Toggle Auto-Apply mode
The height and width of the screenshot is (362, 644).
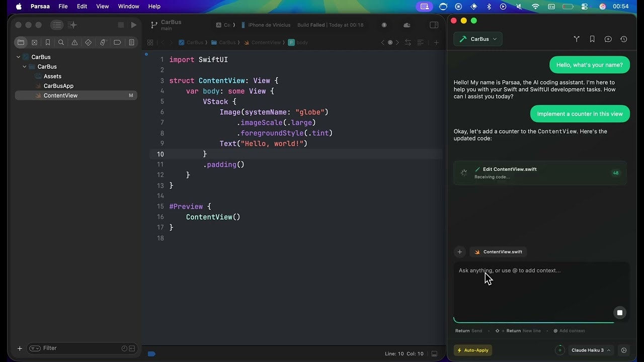click(473, 350)
